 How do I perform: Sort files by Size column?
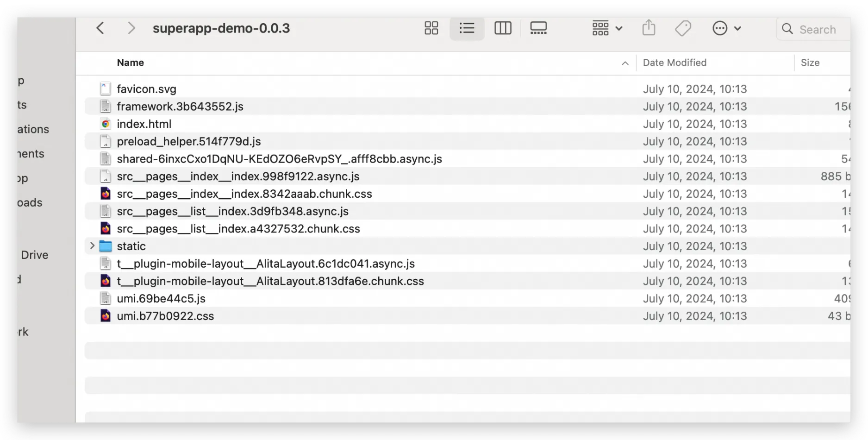click(x=810, y=63)
